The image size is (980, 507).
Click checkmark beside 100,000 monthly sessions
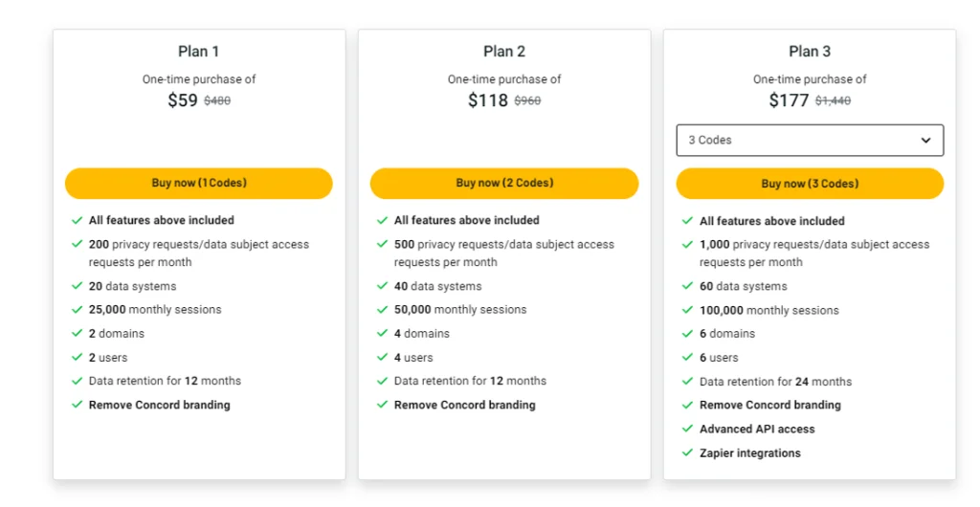click(687, 310)
